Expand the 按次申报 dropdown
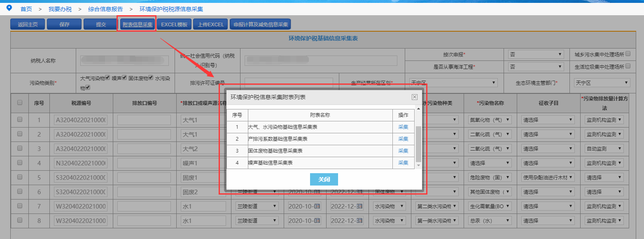 (536, 54)
